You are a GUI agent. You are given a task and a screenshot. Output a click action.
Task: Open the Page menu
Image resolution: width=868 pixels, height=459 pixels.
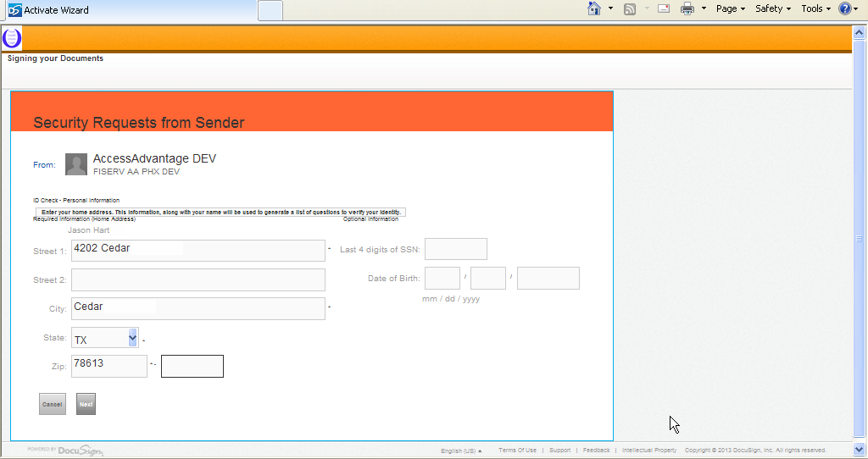click(x=730, y=8)
